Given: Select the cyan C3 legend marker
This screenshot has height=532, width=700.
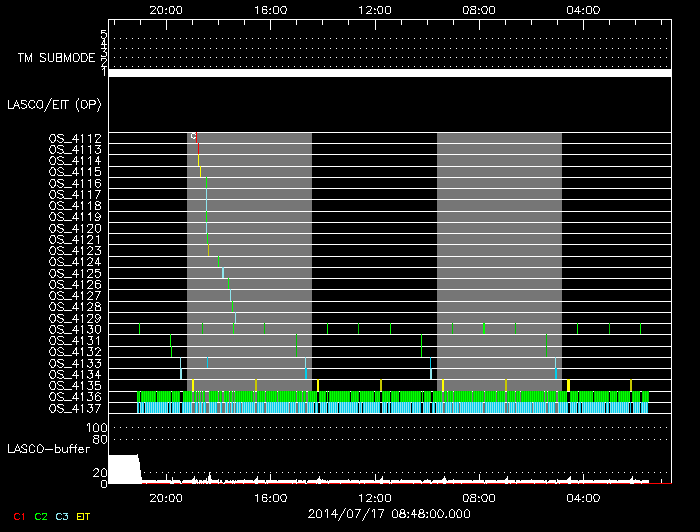Looking at the screenshot, I should tap(62, 517).
